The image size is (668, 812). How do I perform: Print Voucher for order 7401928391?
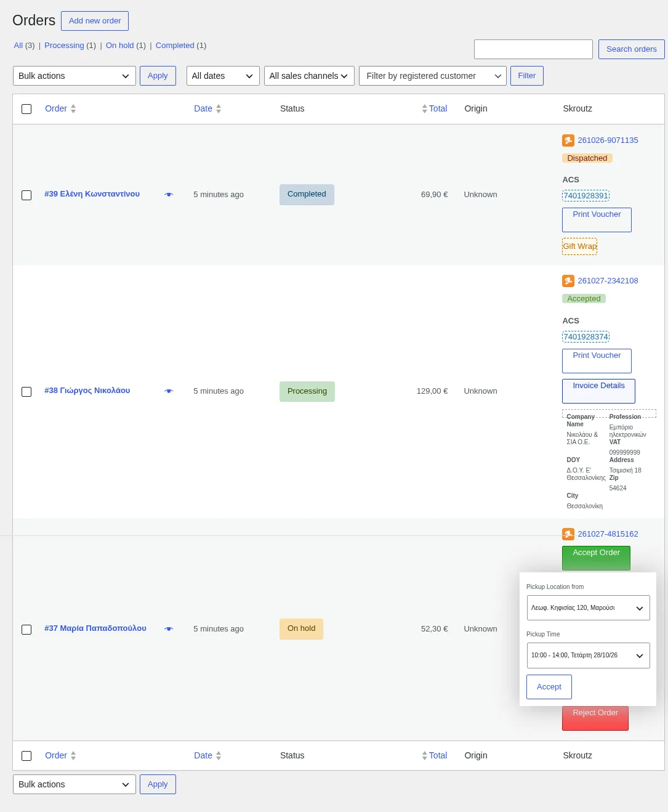coord(597,220)
